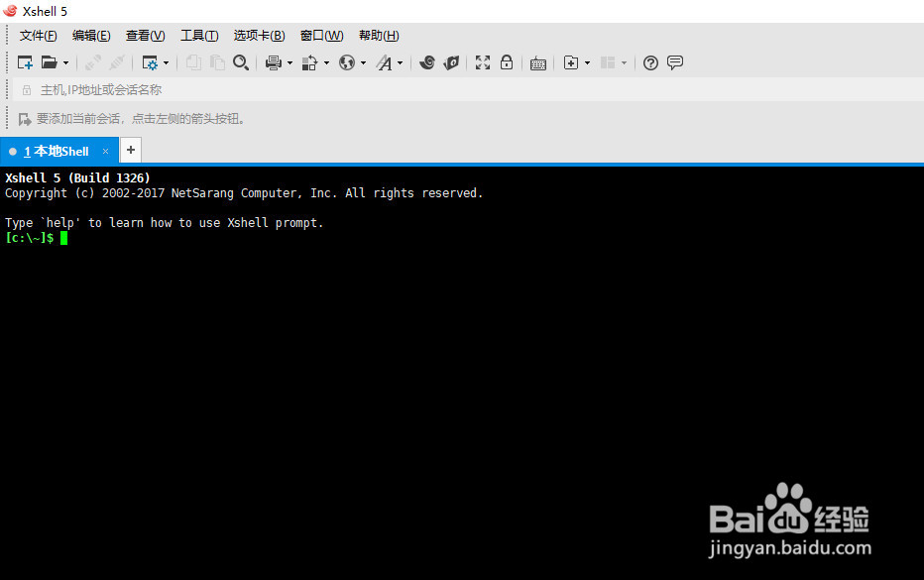Click the Copyright NetSarang text line

click(244, 193)
